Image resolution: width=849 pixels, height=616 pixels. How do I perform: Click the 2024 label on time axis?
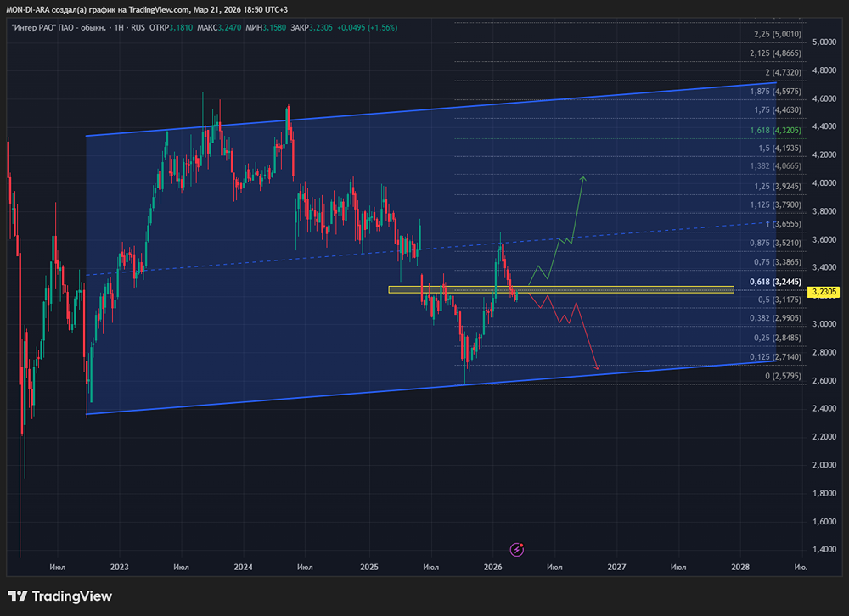click(243, 568)
